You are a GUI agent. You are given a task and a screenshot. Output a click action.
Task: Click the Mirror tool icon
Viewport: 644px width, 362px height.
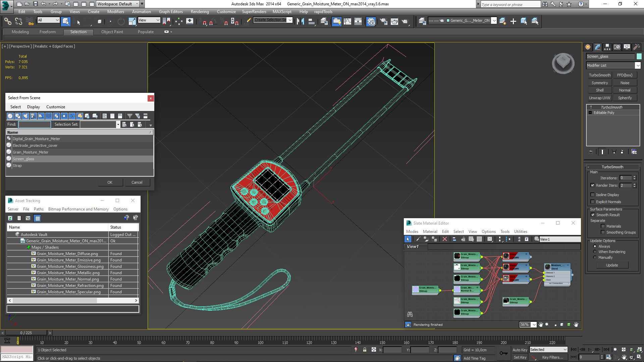click(x=301, y=21)
